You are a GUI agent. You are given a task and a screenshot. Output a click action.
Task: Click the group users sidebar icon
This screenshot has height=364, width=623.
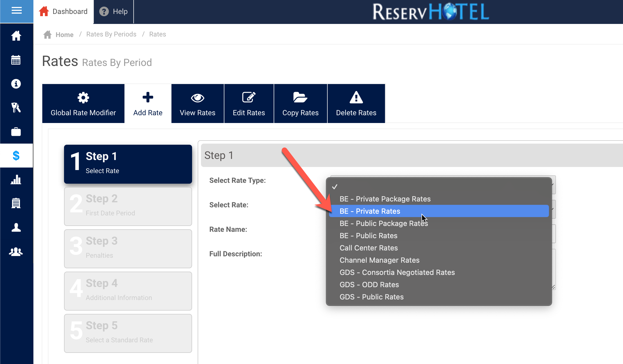click(x=16, y=252)
